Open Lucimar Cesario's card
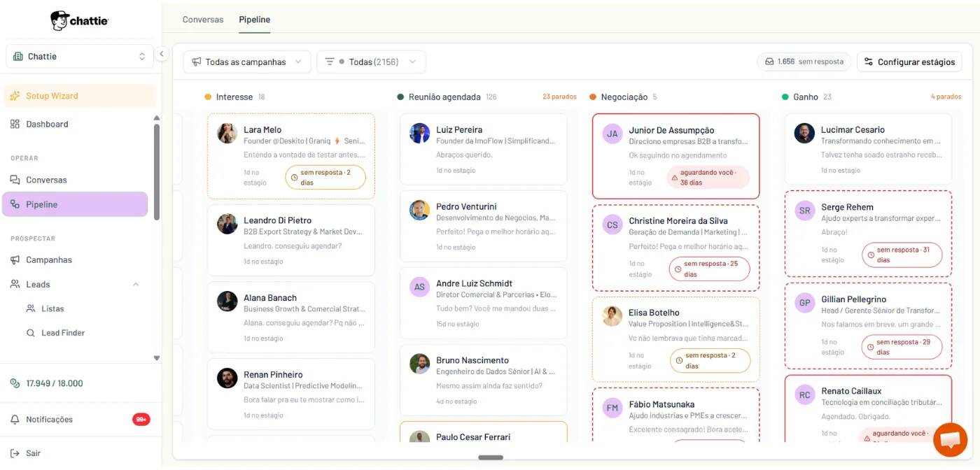 click(869, 149)
